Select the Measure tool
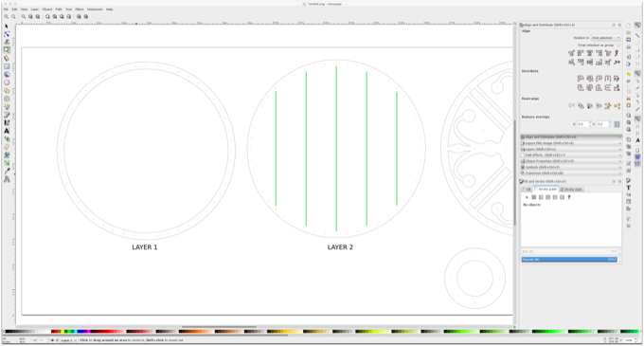 [7, 58]
